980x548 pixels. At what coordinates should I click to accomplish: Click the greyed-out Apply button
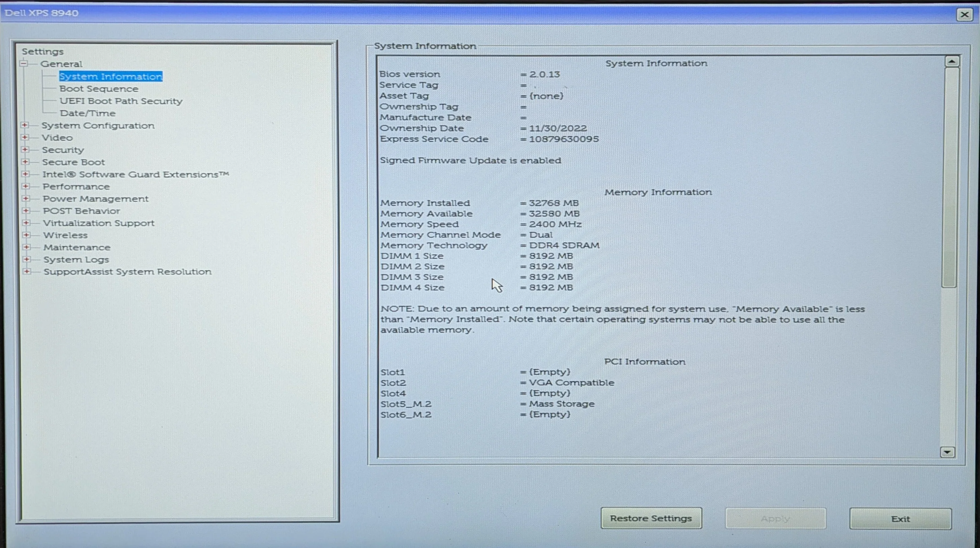coord(776,519)
